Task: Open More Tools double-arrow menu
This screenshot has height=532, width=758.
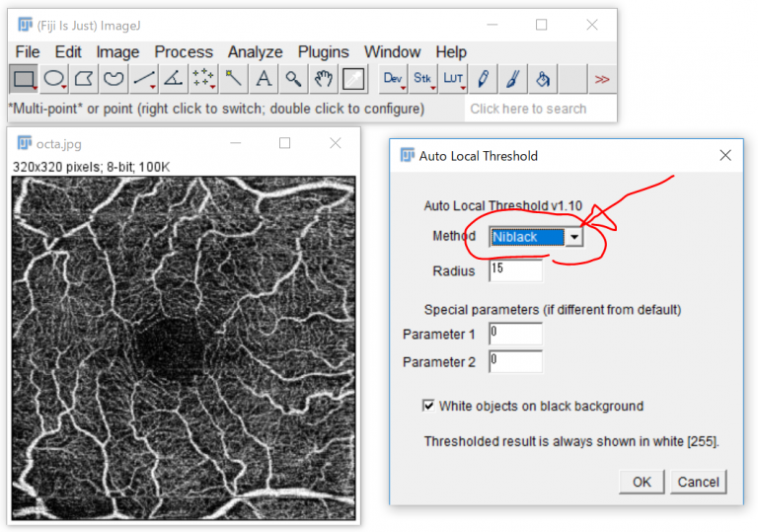Action: [x=602, y=79]
